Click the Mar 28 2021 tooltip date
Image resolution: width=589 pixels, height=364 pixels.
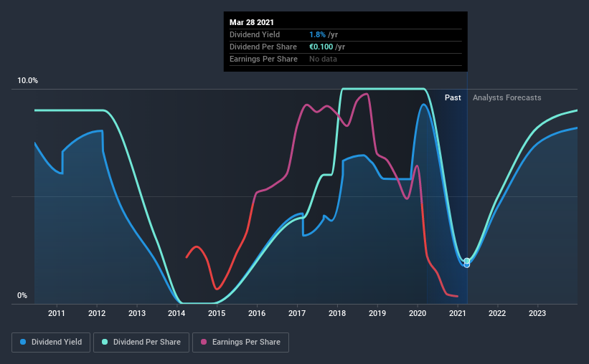click(252, 22)
